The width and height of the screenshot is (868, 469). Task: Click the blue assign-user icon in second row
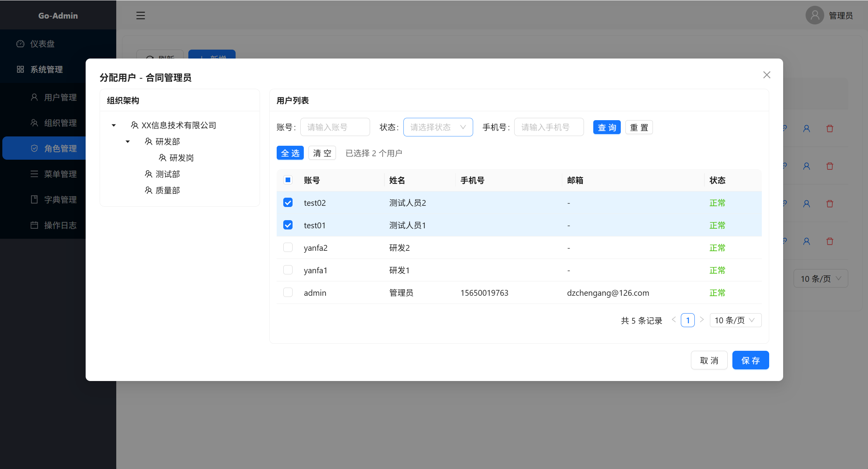pos(806,166)
